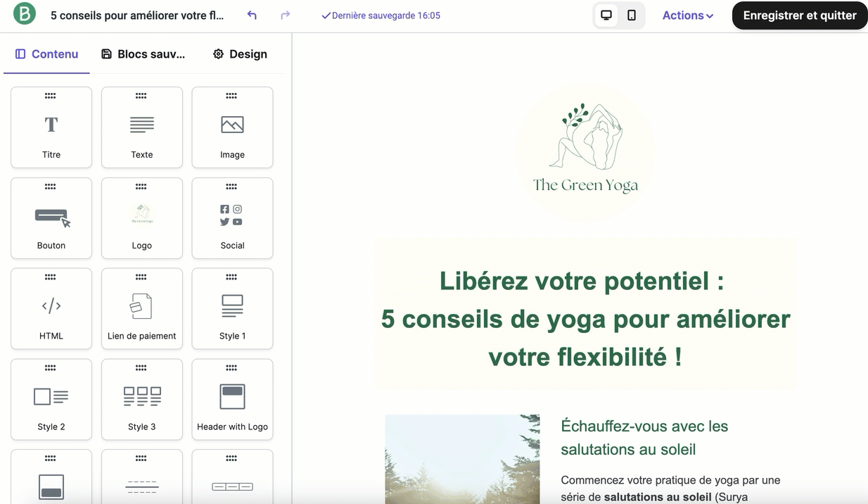Select the Style 2 block
Screen dimensions: 868x504
click(x=51, y=399)
